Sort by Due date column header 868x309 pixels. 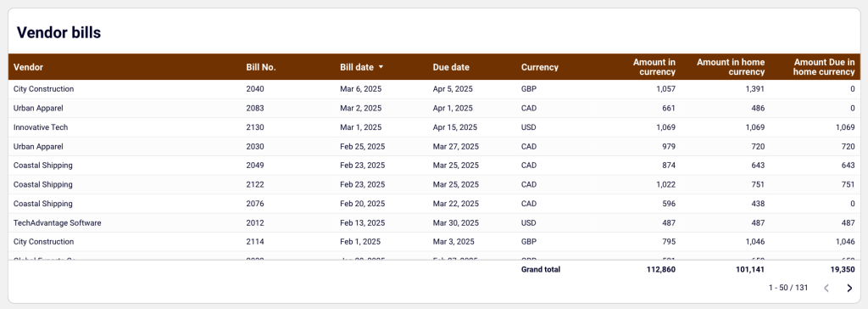pos(451,67)
